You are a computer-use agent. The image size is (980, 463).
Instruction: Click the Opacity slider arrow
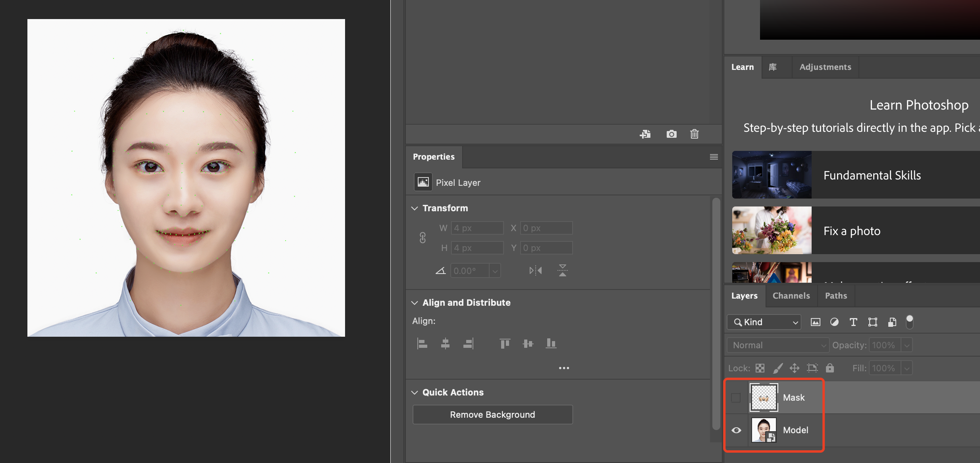(x=907, y=345)
